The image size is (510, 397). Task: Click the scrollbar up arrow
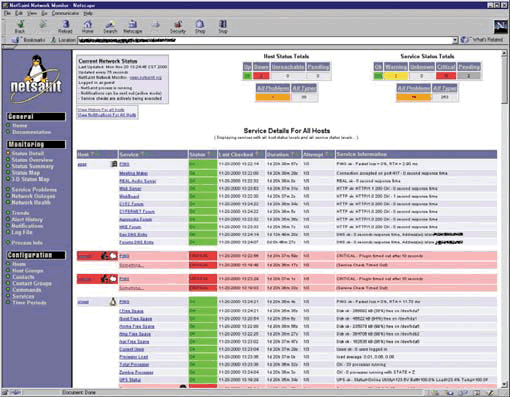[x=504, y=53]
